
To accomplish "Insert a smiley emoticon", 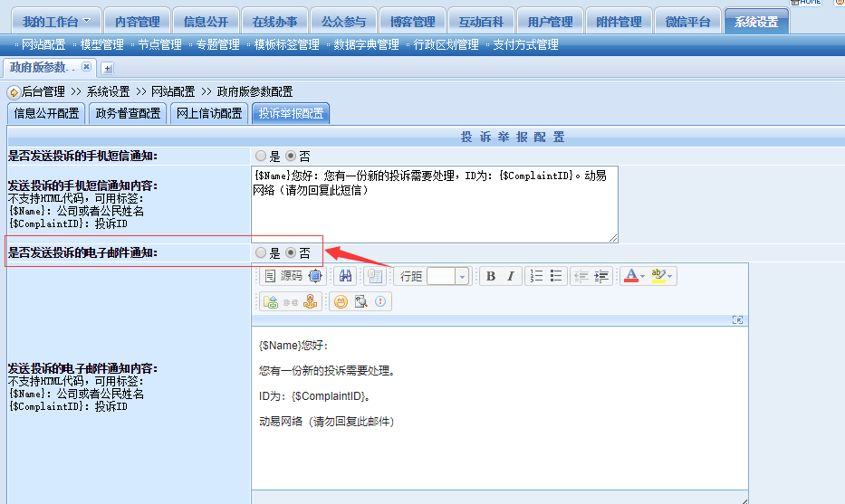I will (341, 302).
